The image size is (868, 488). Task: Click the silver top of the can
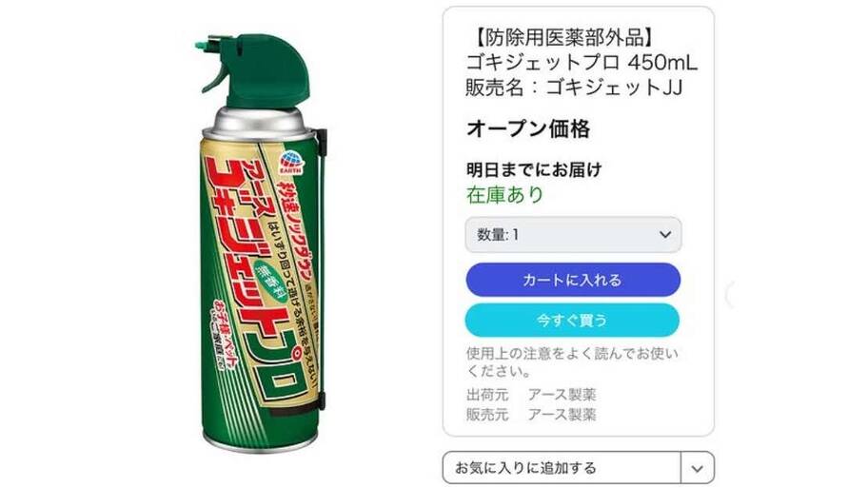pos(260,124)
